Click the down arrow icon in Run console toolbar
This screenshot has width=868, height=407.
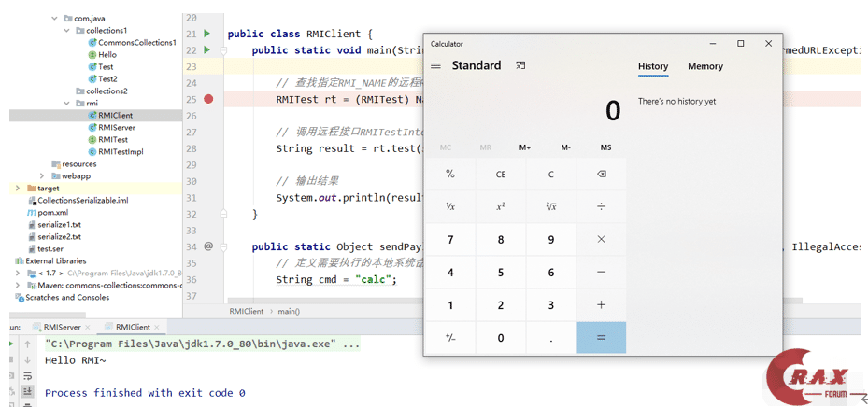coord(27,360)
